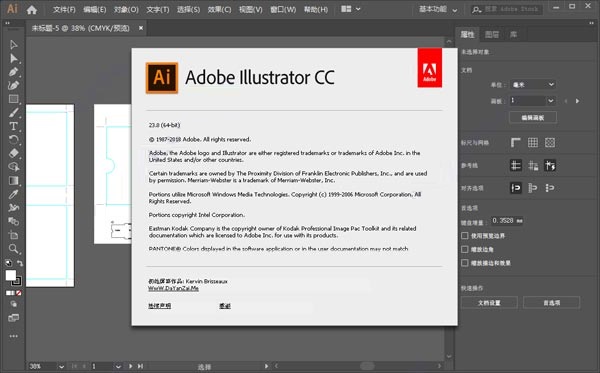Click the None red-slash color swatch
This screenshot has height=373, width=600.
tap(19, 293)
